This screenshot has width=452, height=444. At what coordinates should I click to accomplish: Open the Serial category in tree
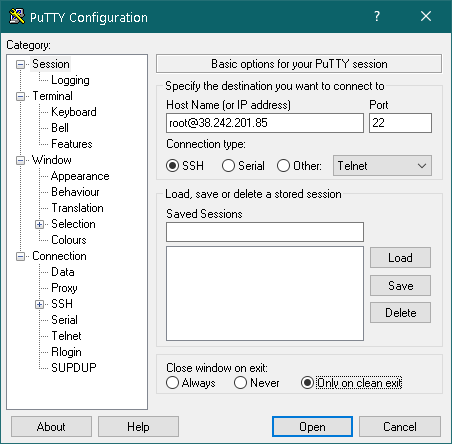(64, 320)
